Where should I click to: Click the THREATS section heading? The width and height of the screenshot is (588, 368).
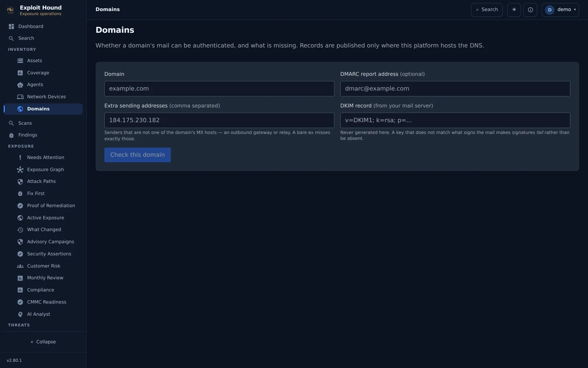(19, 325)
